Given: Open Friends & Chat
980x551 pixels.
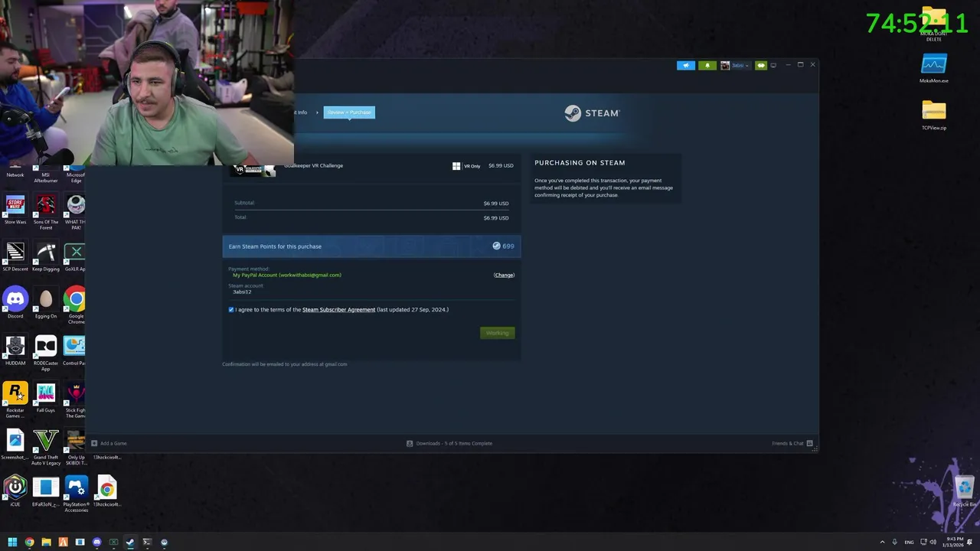Looking at the screenshot, I should click(x=792, y=443).
